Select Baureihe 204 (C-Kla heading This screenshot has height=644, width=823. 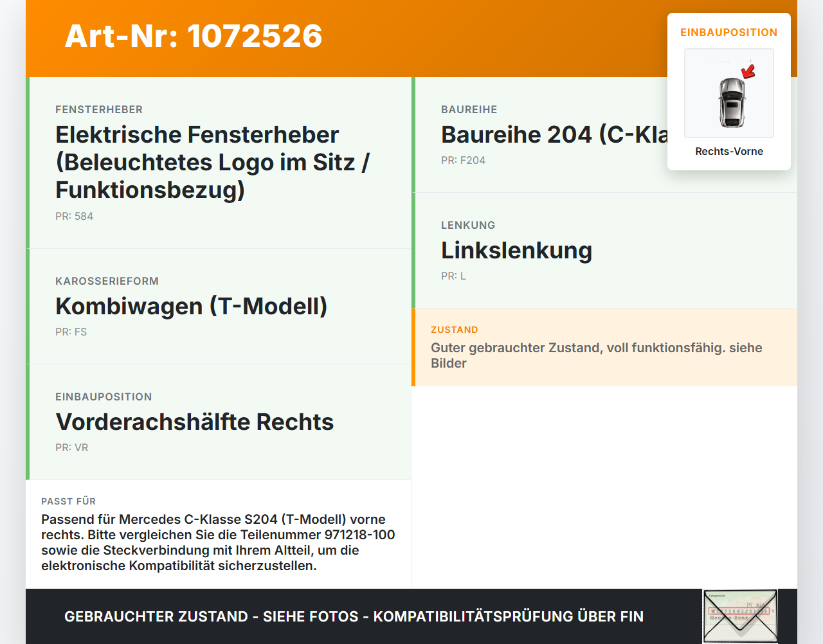(x=554, y=134)
